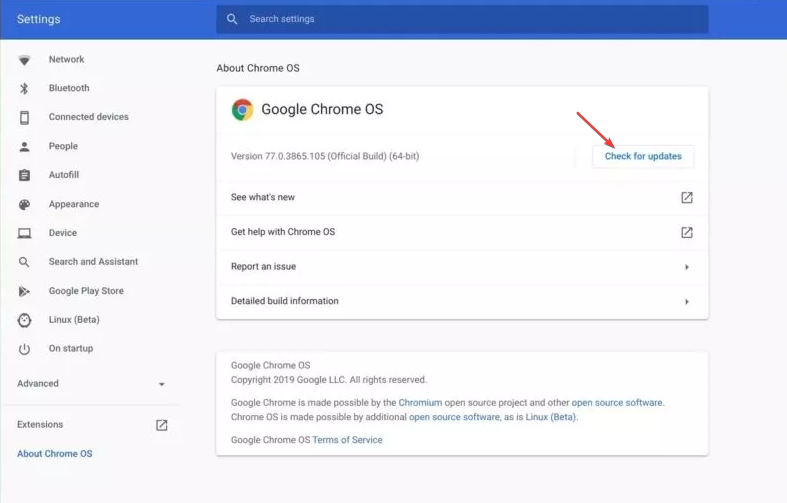Click Check for updates button
787x503 pixels.
[x=643, y=156]
